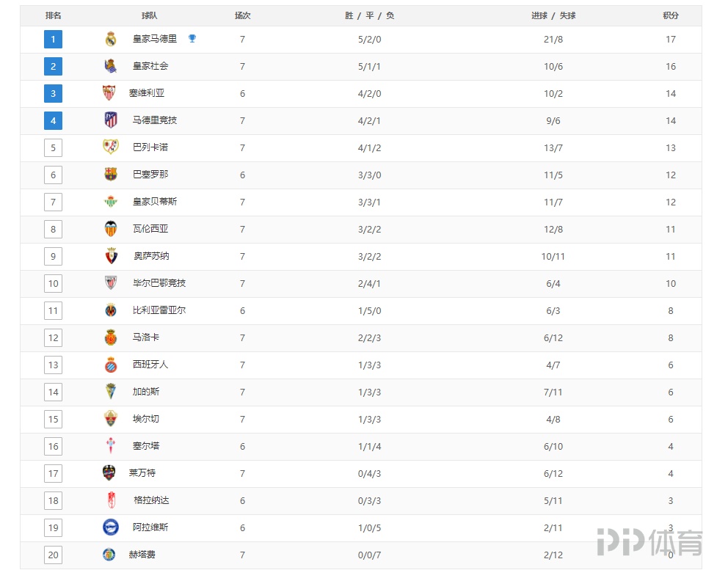Click the Getafe club crest
Viewport: 728px width, 581px height.
pyautogui.click(x=109, y=555)
